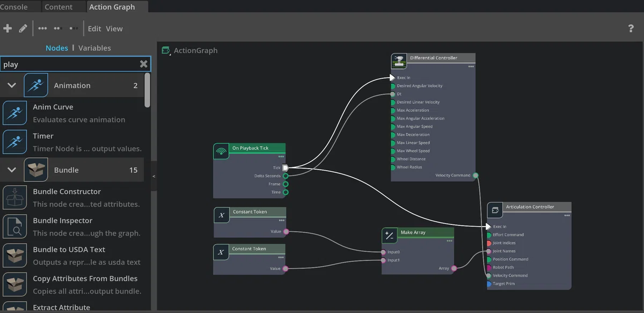Clear the search text with the X icon

coord(143,64)
